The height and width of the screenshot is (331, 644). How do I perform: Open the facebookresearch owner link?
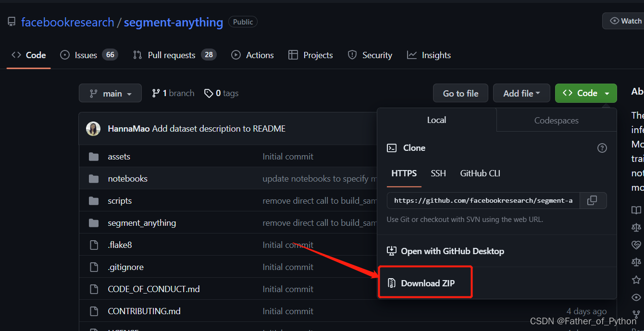[x=68, y=22]
